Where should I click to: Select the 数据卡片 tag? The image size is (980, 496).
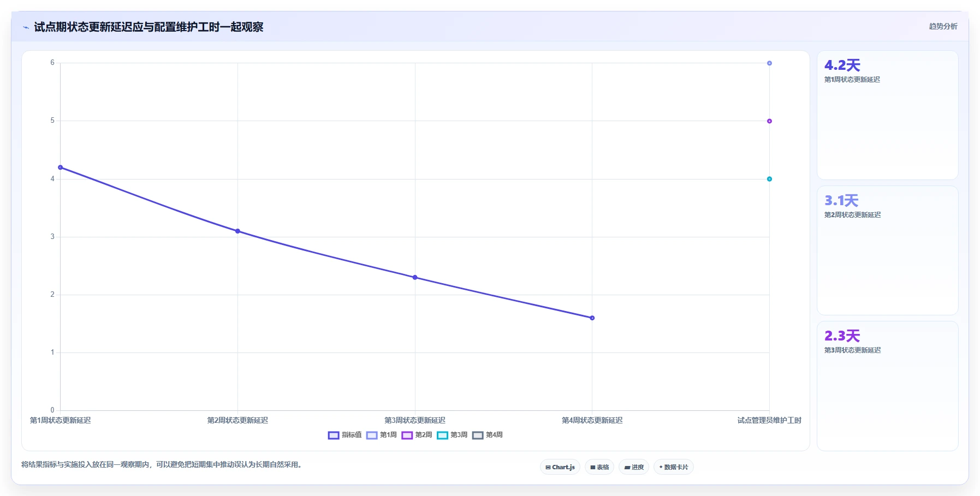point(674,467)
